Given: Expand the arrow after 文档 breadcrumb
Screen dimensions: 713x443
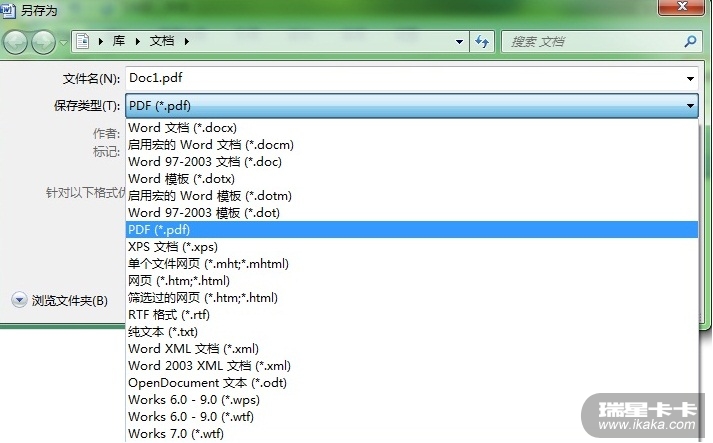Looking at the screenshot, I should pos(187,41).
